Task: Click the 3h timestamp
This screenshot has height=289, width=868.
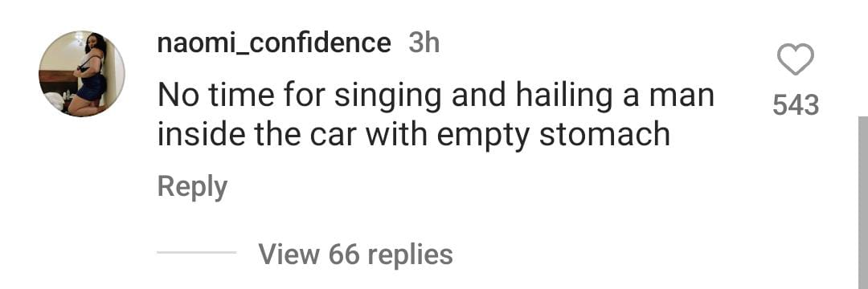Action: pos(424,43)
